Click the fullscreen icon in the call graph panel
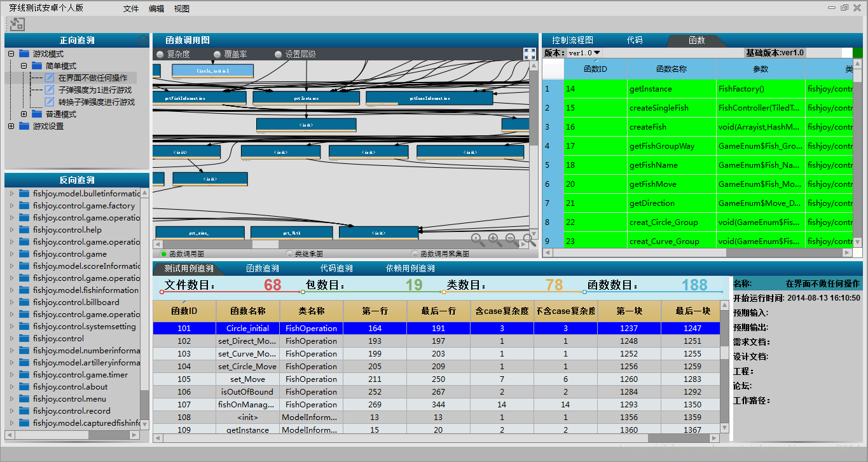The image size is (868, 462). pos(529,54)
